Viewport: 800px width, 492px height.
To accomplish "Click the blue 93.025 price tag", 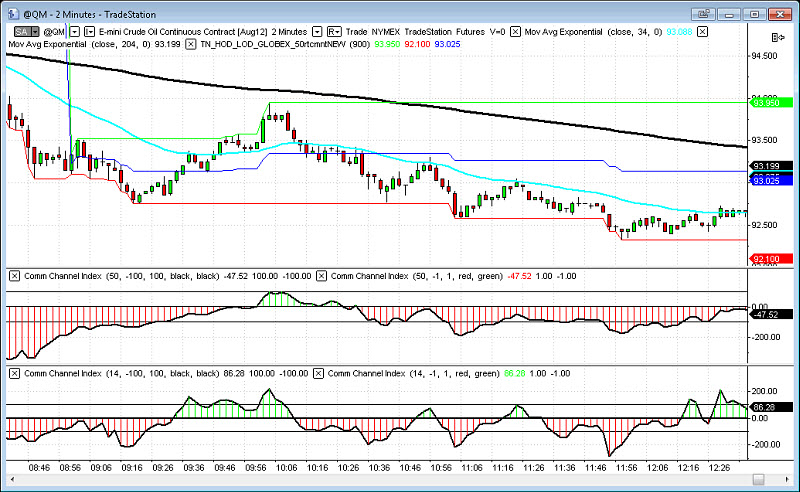I will tap(770, 181).
